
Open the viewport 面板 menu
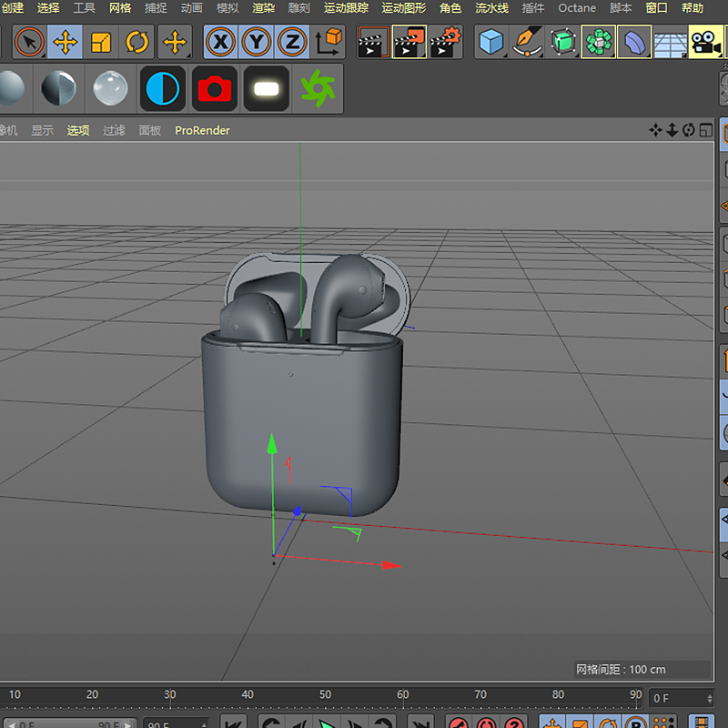[150, 130]
